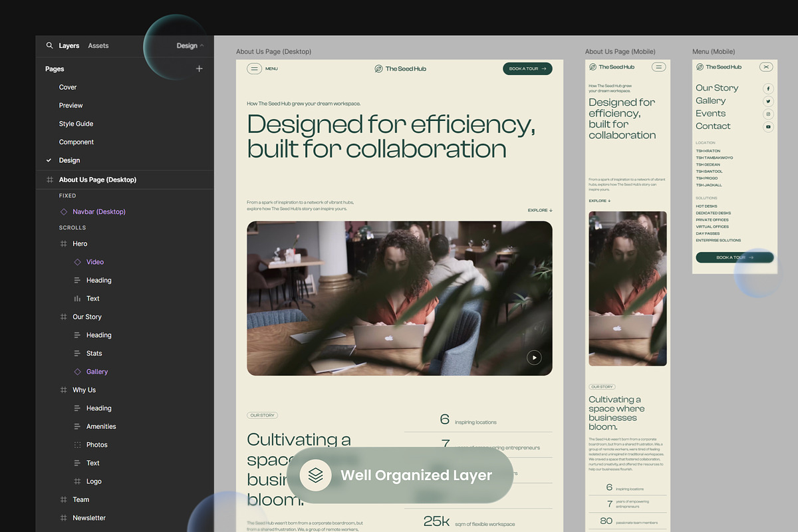This screenshot has height=532, width=798.
Task: Click Our Story link in mobile menu
Action: (717, 88)
